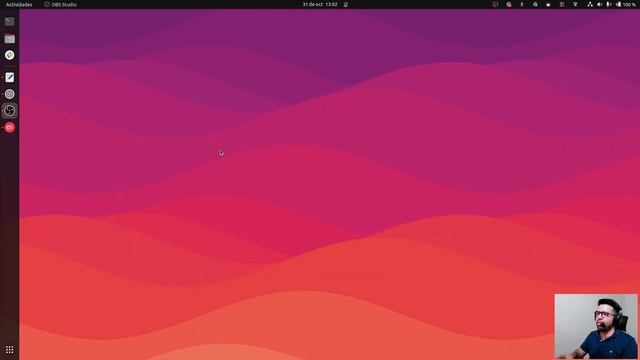This screenshot has width=640, height=360.
Task: Click the wired network icon in top bar
Action: point(590,4)
